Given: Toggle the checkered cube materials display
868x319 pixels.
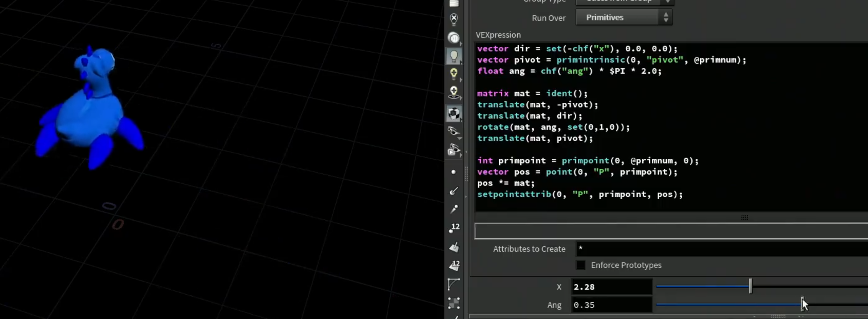Looking at the screenshot, I should tap(454, 114).
